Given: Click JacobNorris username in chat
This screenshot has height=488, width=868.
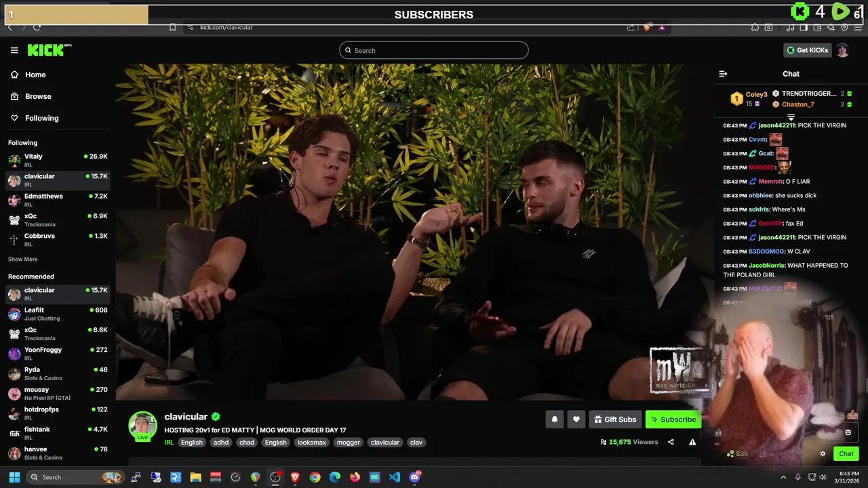Looking at the screenshot, I should 766,266.
